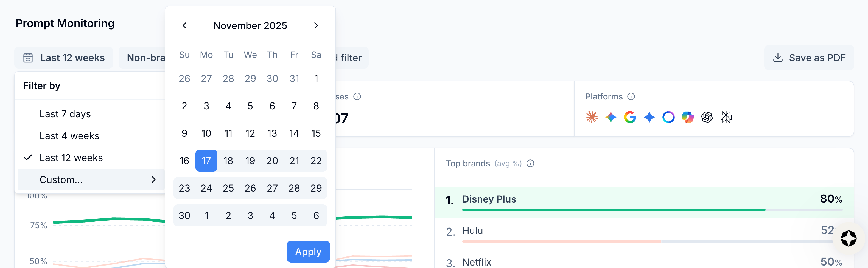Expand the Custom... date submenu
The width and height of the screenshot is (868, 268).
[x=91, y=179]
